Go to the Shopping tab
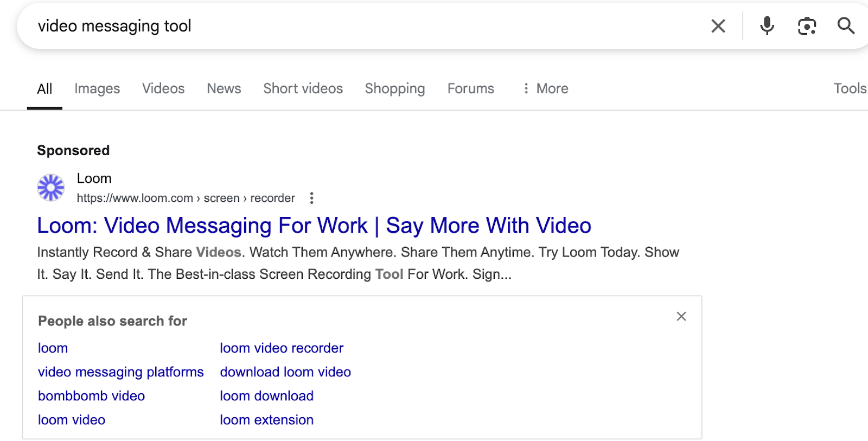Screen dimensions: 868x441 pos(395,89)
